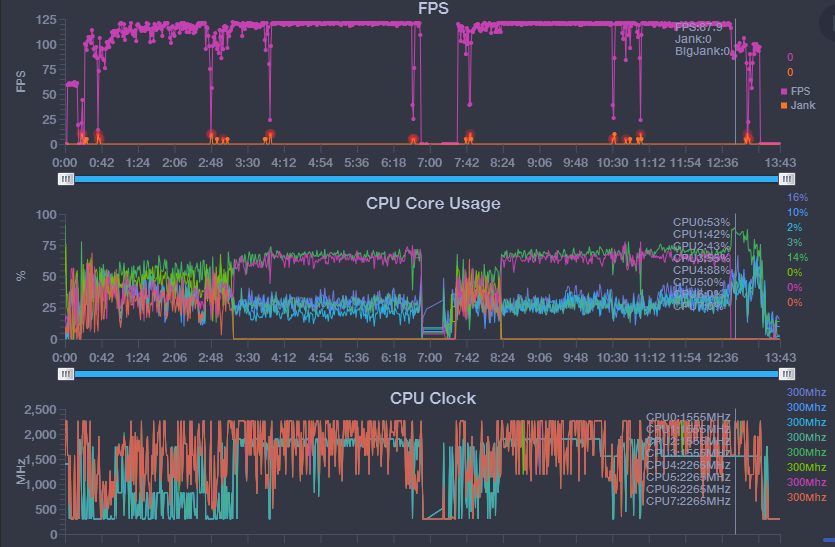Viewport: 835px width, 547px height.
Task: Click the MHz y-axis title of CPU Clock
Action: pos(21,472)
